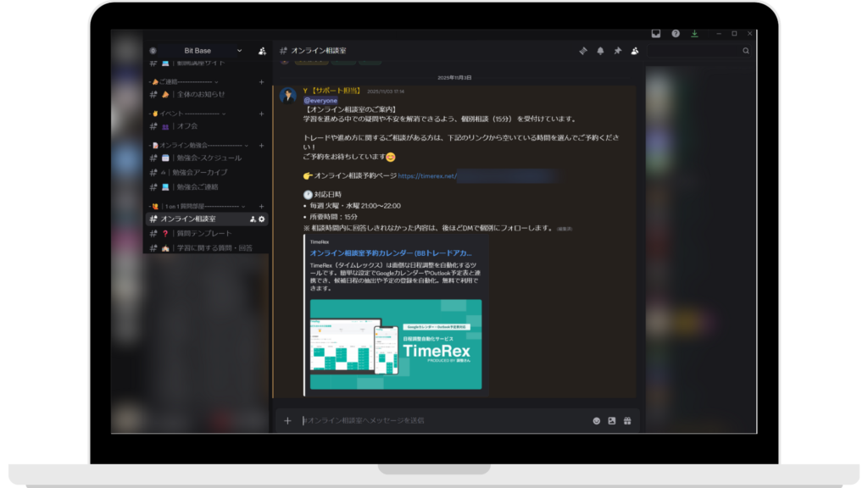This screenshot has width=868, height=488.
Task: Click the green download update icon
Action: point(695,34)
